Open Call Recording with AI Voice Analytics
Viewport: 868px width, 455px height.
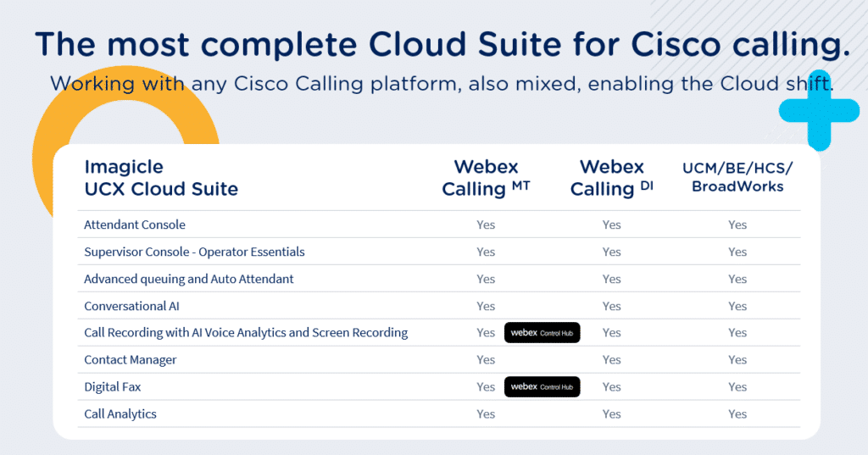click(x=246, y=333)
